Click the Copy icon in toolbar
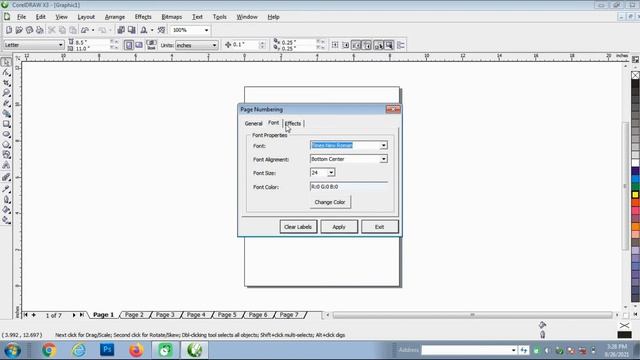Image resolution: width=640 pixels, height=360 pixels. coord(62,30)
